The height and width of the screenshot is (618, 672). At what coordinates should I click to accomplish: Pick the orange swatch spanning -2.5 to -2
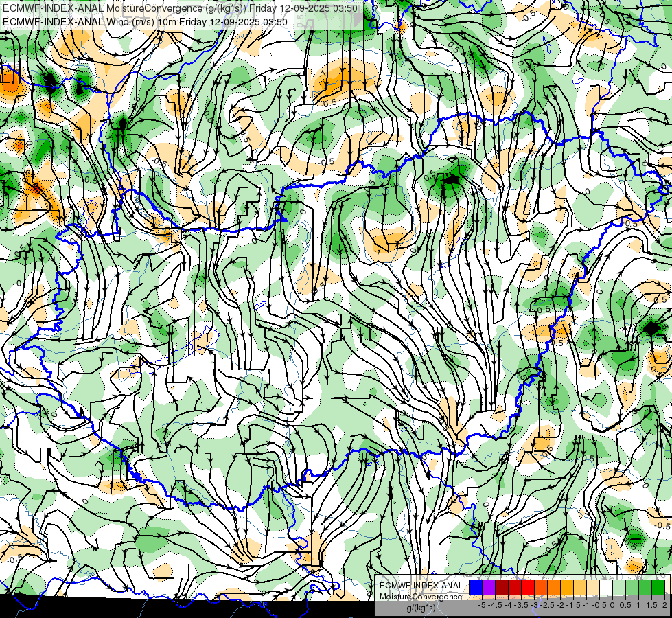554,587
